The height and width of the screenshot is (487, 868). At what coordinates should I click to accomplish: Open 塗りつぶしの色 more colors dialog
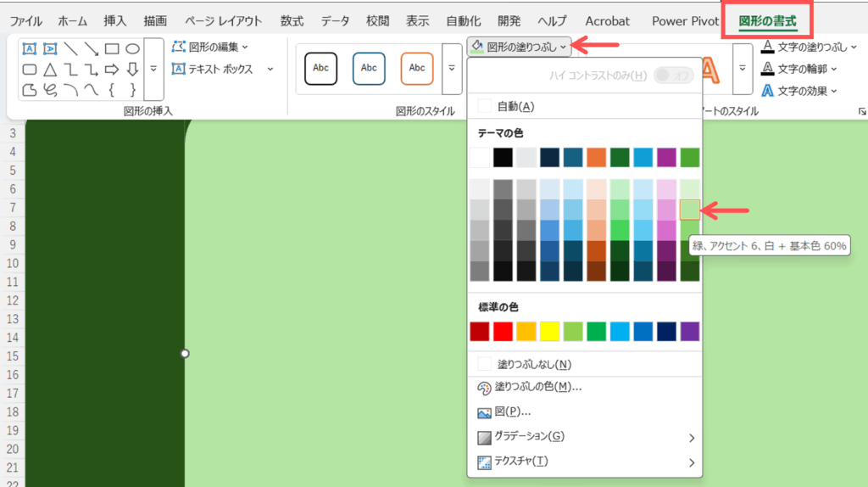(x=537, y=388)
